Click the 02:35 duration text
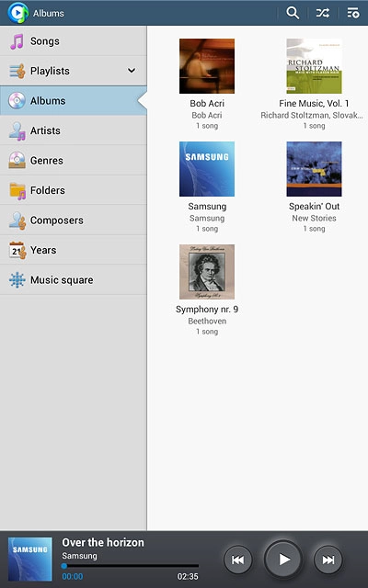 point(188,576)
